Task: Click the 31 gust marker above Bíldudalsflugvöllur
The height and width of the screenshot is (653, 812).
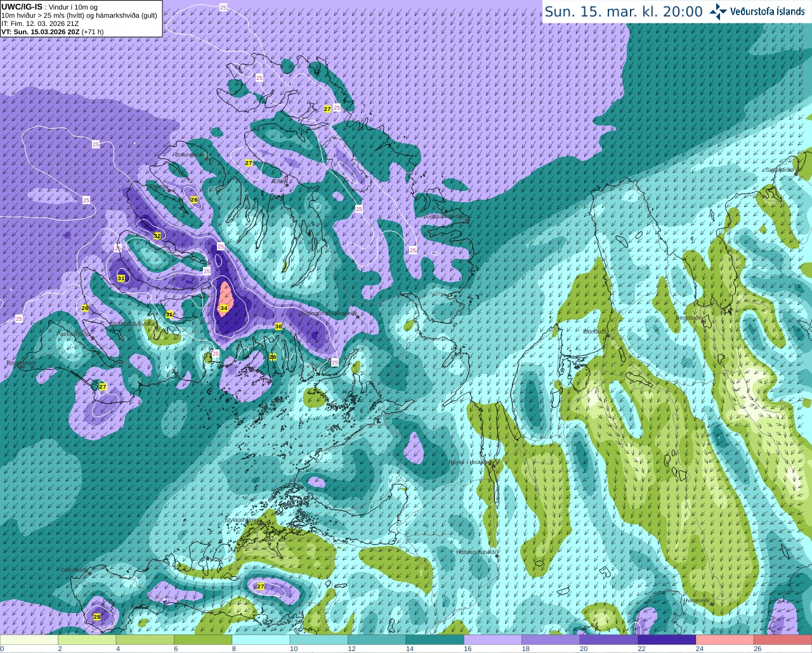Action: [169, 314]
